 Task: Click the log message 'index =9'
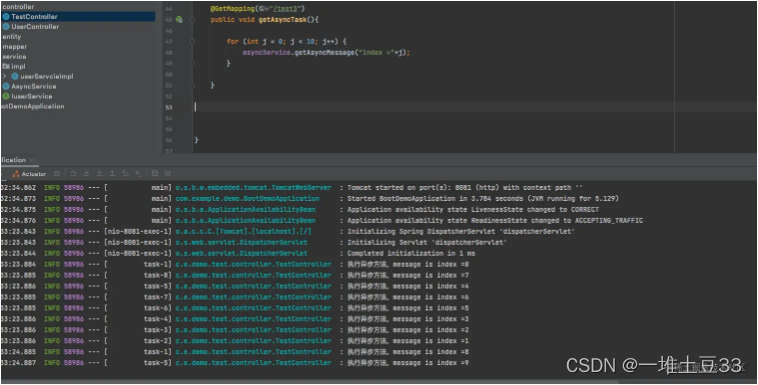click(408, 363)
